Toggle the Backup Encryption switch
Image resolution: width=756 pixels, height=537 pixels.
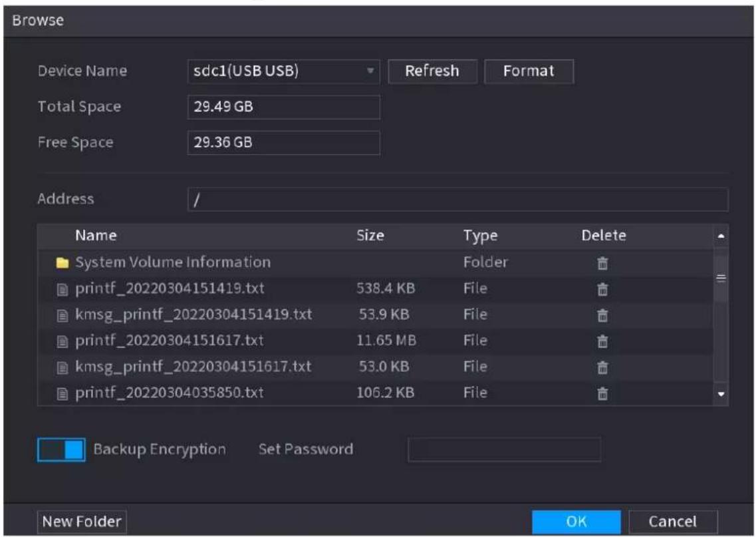[61, 450]
